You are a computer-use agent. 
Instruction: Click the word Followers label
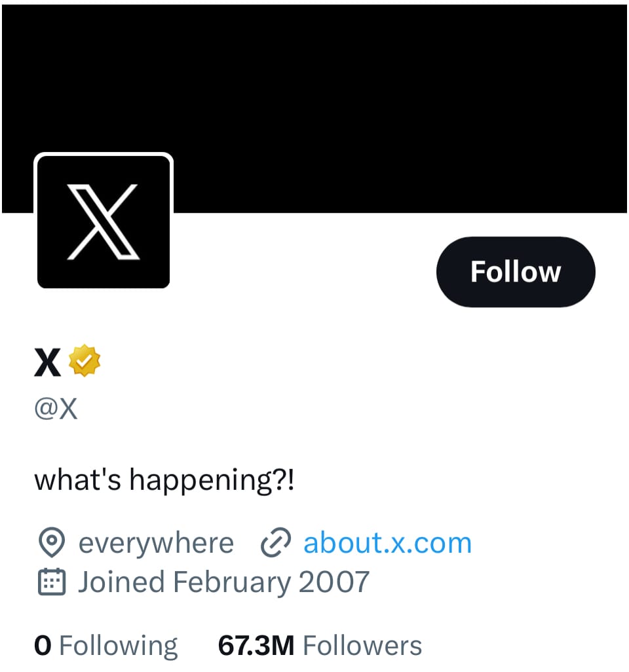click(x=363, y=645)
